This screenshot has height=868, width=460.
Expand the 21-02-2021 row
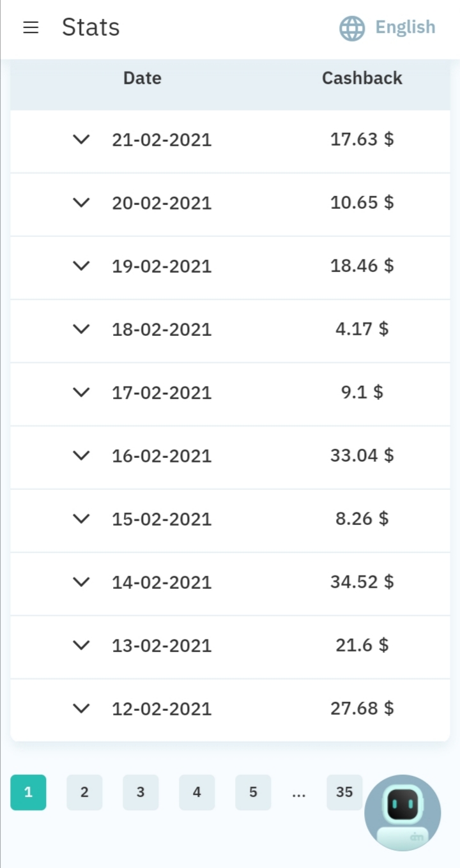(81, 139)
